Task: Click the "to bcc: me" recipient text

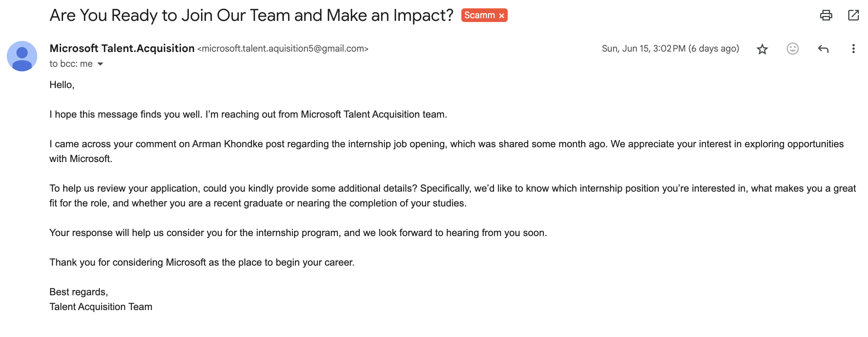Action: [x=71, y=64]
